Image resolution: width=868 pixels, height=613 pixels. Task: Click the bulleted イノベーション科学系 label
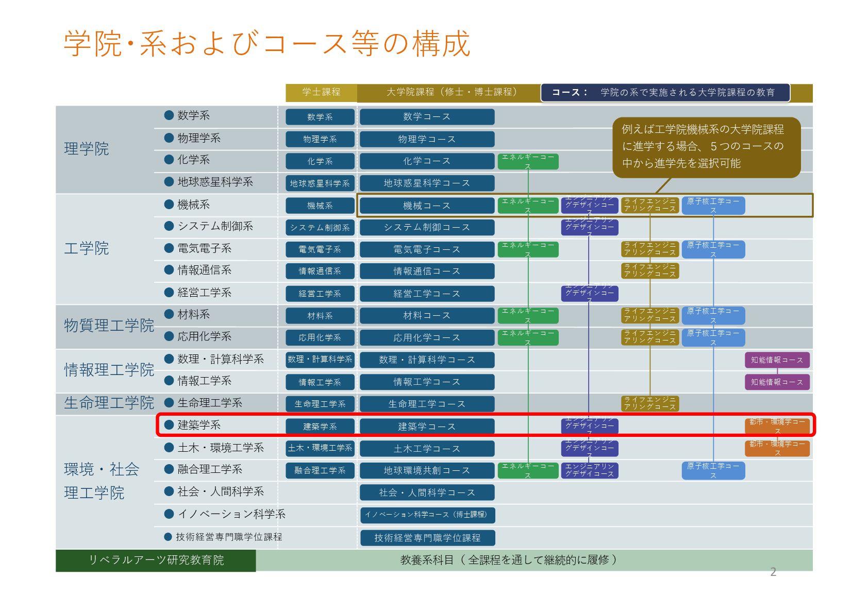tap(225, 514)
